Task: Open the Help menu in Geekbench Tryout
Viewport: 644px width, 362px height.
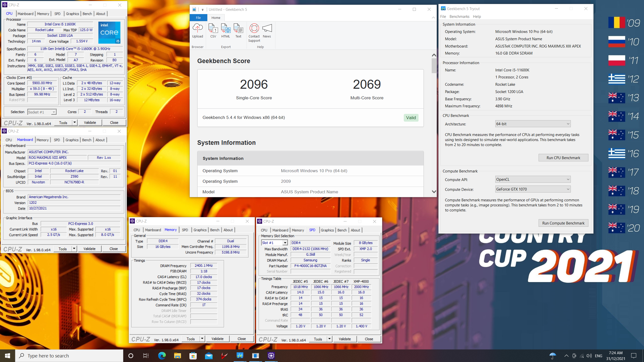Action: (477, 17)
